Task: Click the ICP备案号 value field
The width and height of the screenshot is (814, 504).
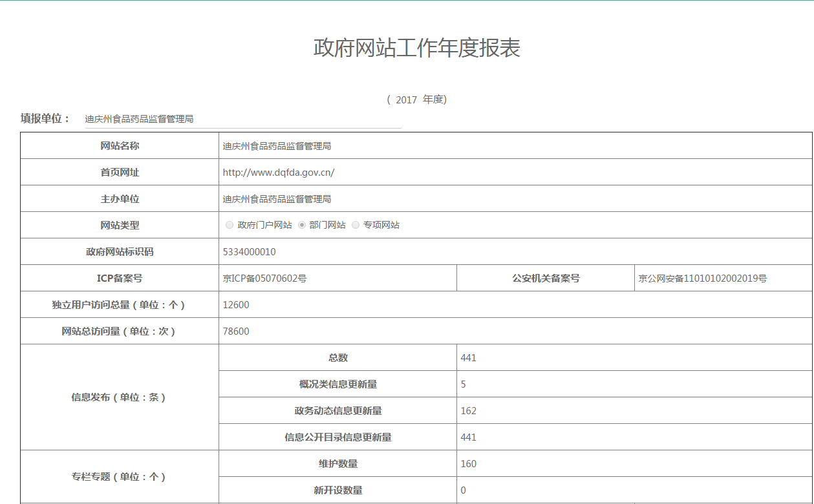Action: pos(265,278)
